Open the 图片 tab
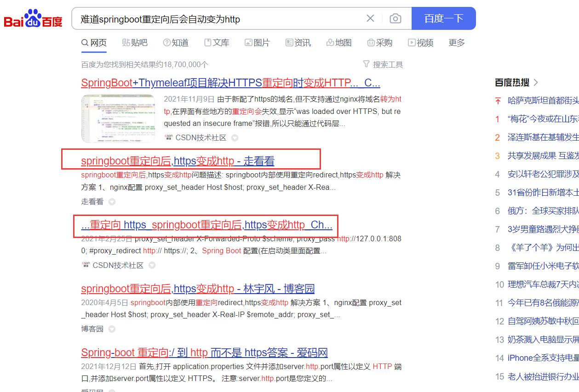The image size is (579, 392). tap(257, 43)
